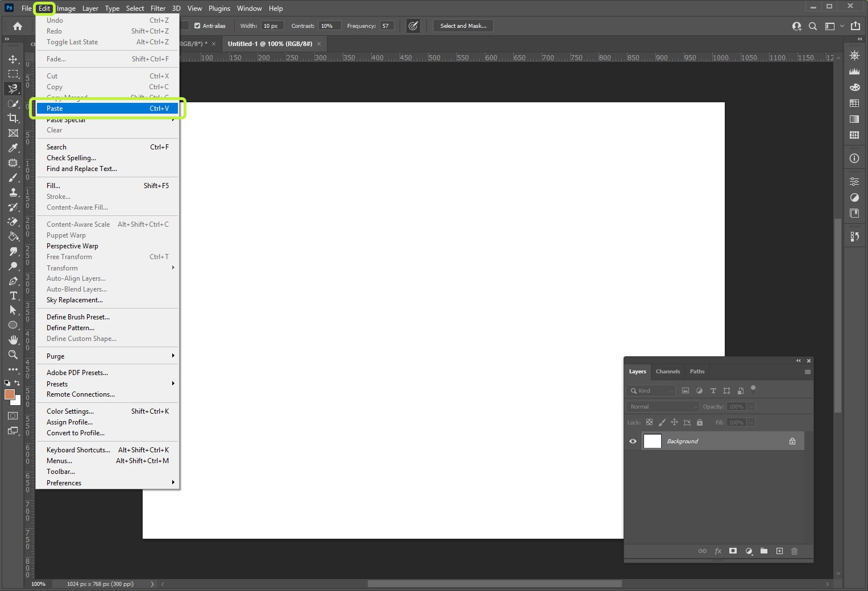The height and width of the screenshot is (591, 868).
Task: Open the Properties info panel icon
Action: point(854,159)
